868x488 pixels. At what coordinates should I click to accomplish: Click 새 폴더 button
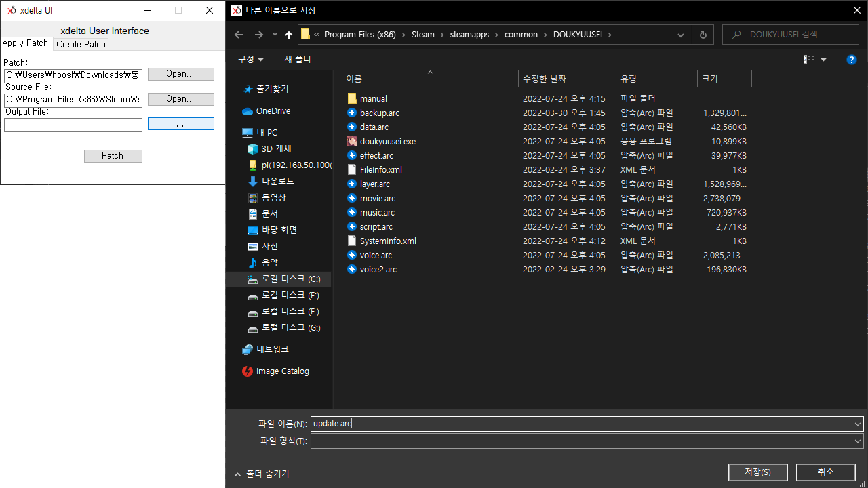point(298,60)
